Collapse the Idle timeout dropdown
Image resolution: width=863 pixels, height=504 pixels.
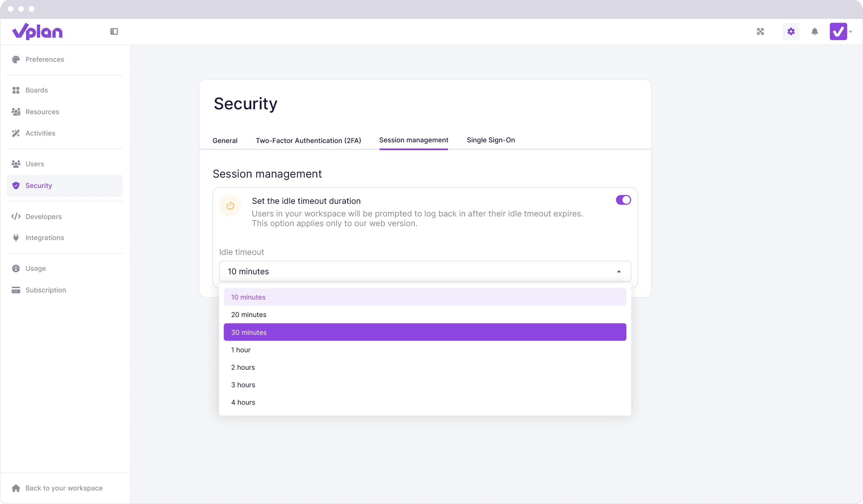[x=619, y=271]
